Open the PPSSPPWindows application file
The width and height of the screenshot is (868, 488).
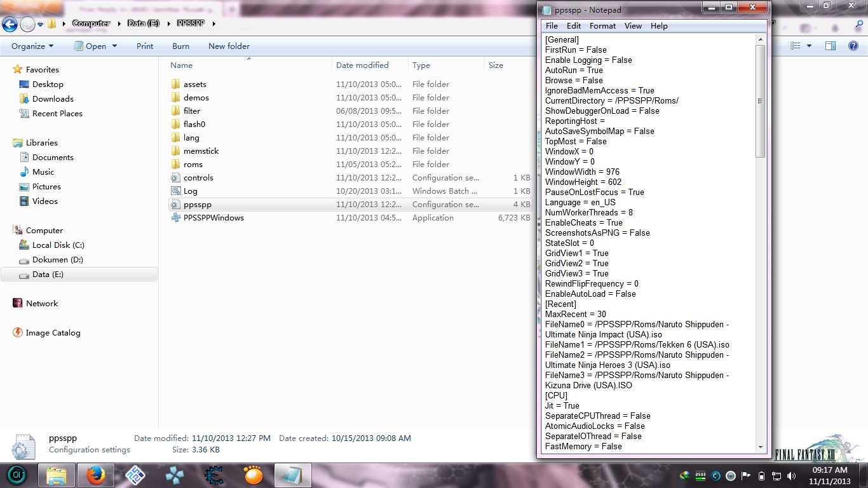(214, 218)
